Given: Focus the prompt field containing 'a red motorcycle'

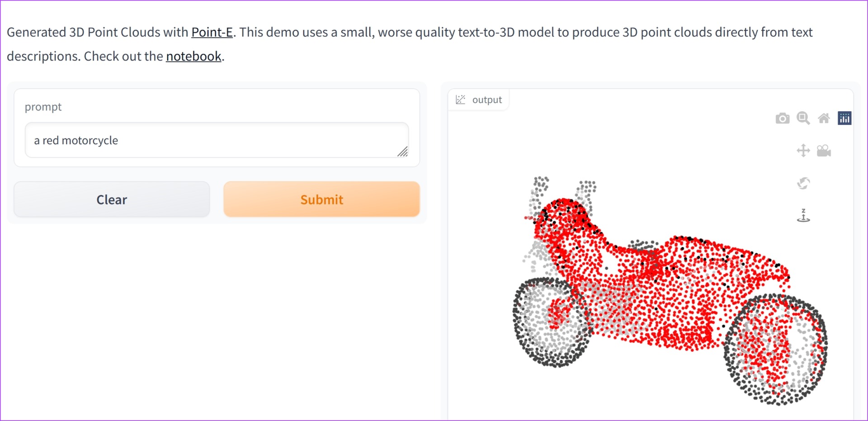Looking at the screenshot, I should (x=217, y=140).
